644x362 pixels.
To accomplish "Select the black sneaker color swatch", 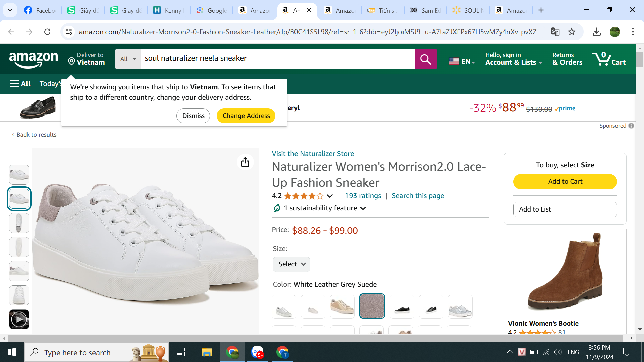I will tap(402, 307).
